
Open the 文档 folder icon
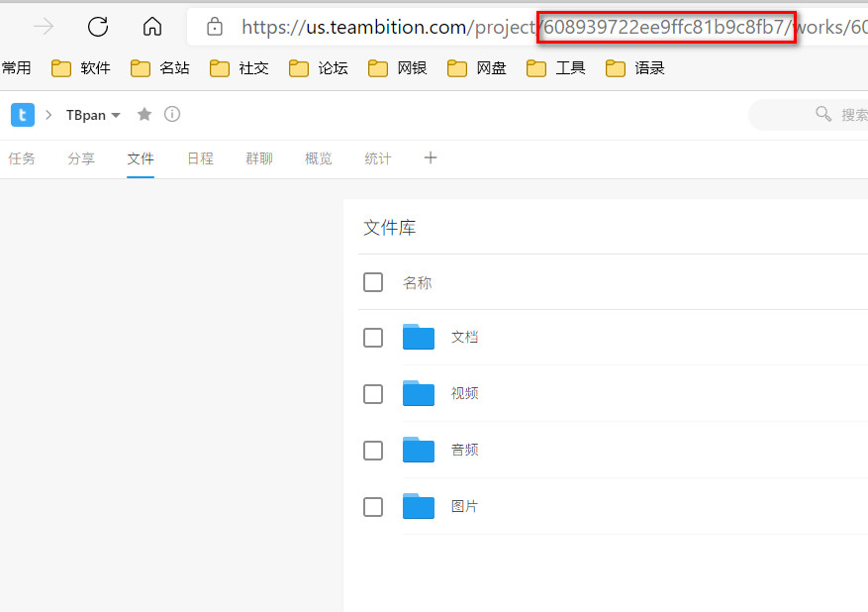[x=419, y=337]
